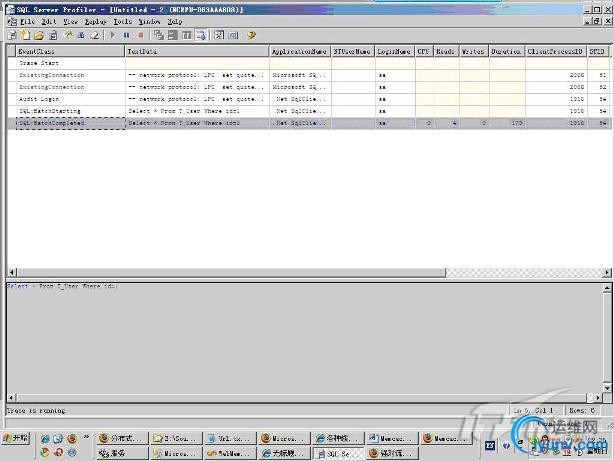Image resolution: width=614 pixels, height=461 pixels.
Task: Click the TextData column header
Action: pyautogui.click(x=197, y=51)
